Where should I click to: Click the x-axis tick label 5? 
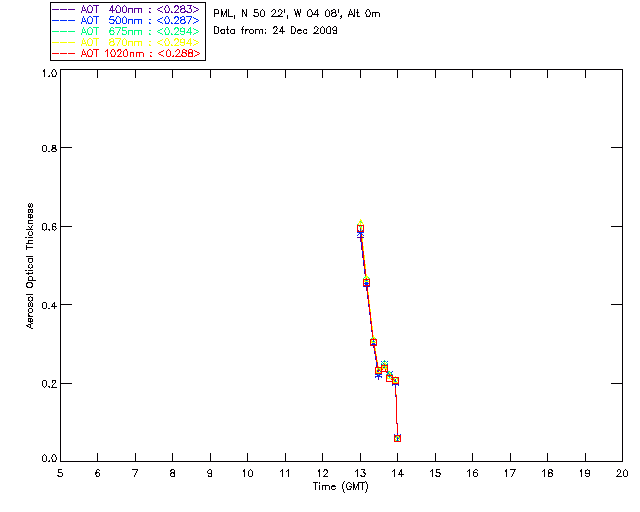tap(60, 473)
